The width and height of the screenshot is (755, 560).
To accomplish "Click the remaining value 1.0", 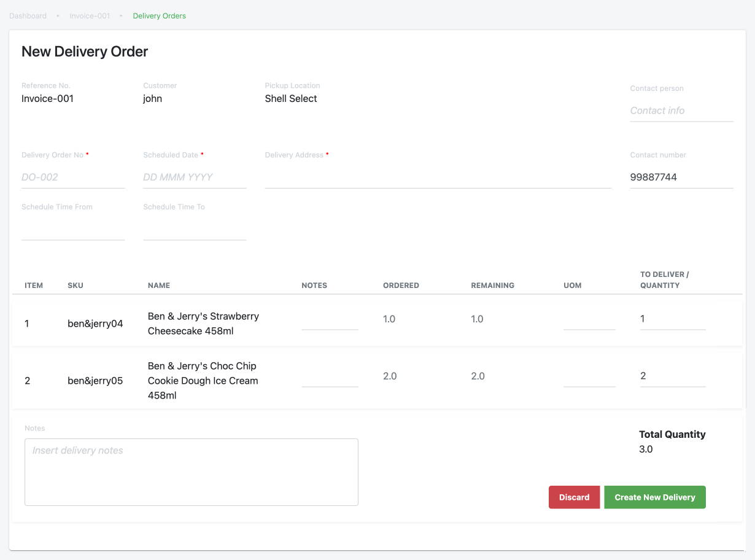I will (477, 319).
